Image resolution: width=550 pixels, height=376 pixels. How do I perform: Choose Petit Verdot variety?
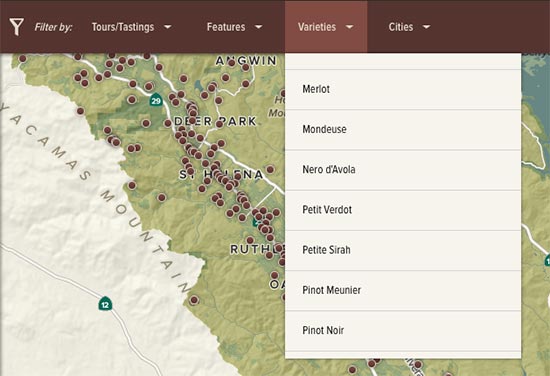coord(403,210)
